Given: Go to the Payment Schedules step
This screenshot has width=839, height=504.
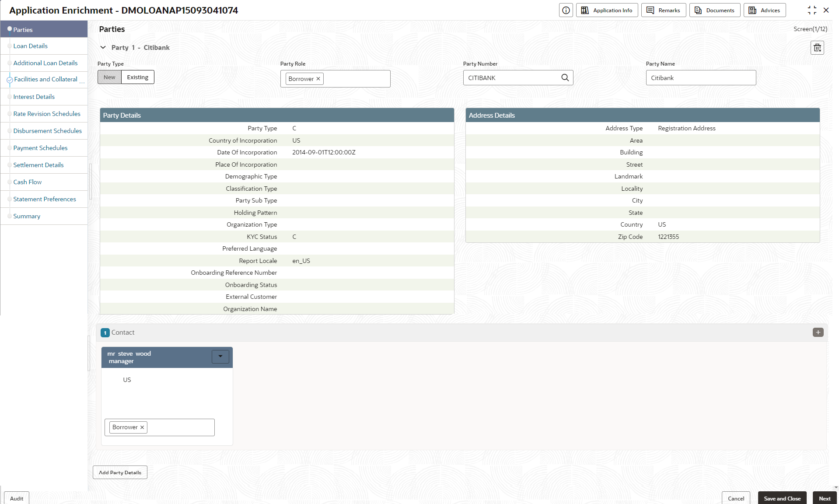Looking at the screenshot, I should pos(40,148).
